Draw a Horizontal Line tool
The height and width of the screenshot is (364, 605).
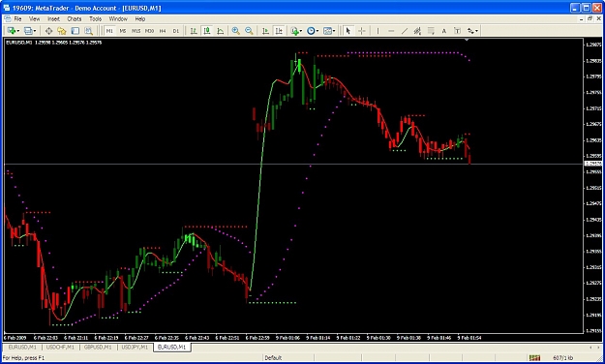pos(391,31)
